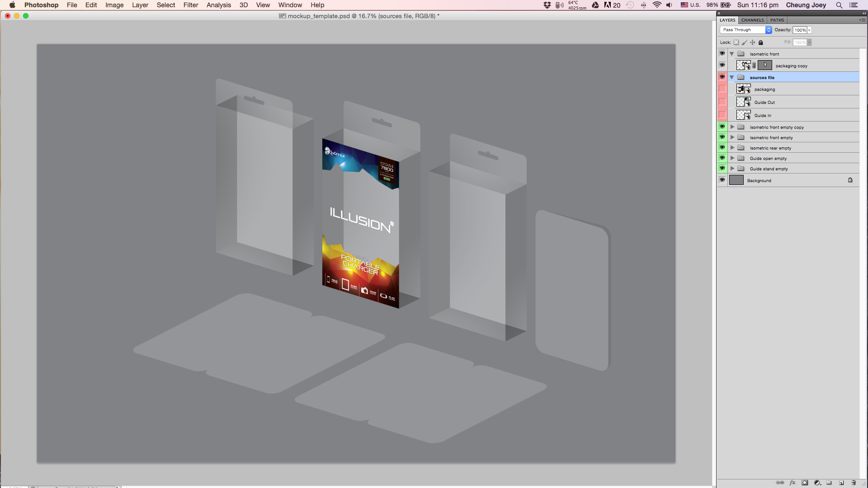This screenshot has height=488, width=868.
Task: Click the link layers icon in Layers panel
Action: [x=780, y=483]
